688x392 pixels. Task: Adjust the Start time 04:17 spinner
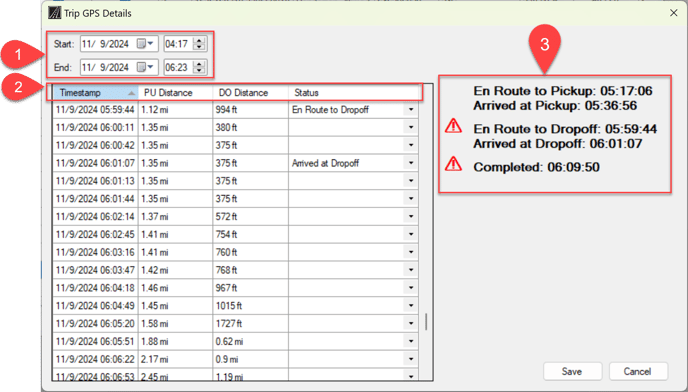click(x=199, y=44)
